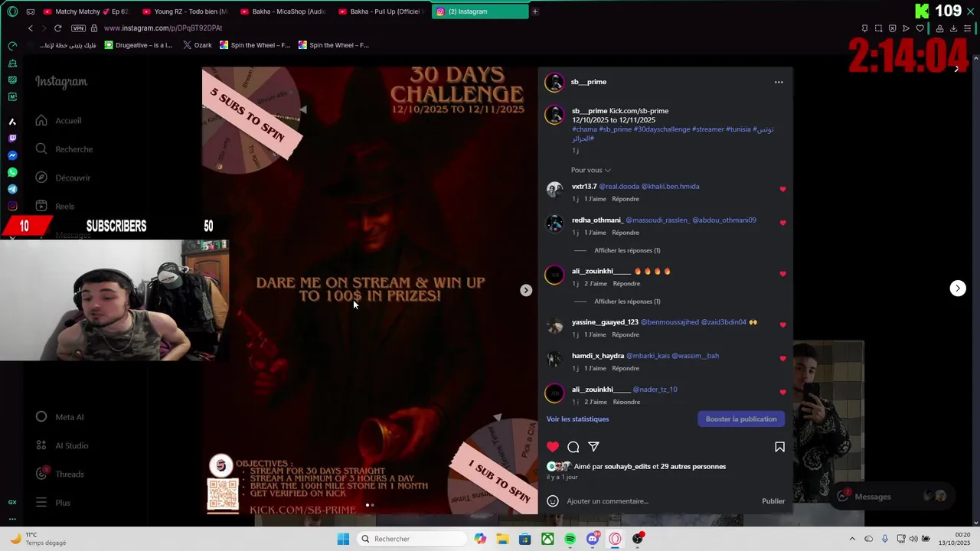Open Découvrir in Instagram sidebar
980x551 pixels.
tap(63, 178)
